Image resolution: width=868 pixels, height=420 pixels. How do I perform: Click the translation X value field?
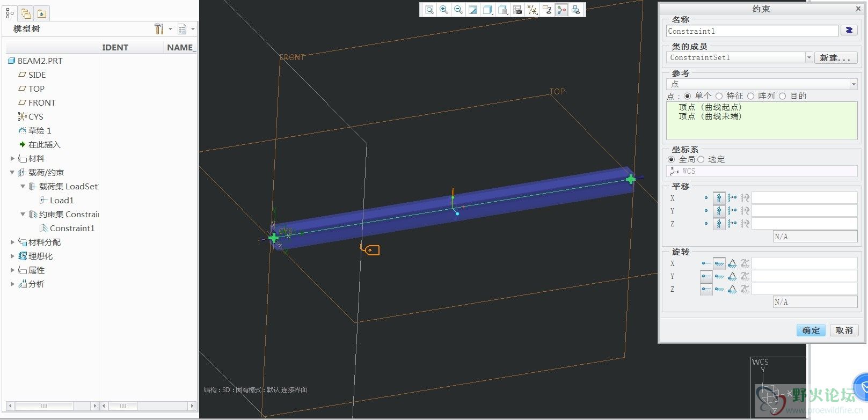click(804, 198)
